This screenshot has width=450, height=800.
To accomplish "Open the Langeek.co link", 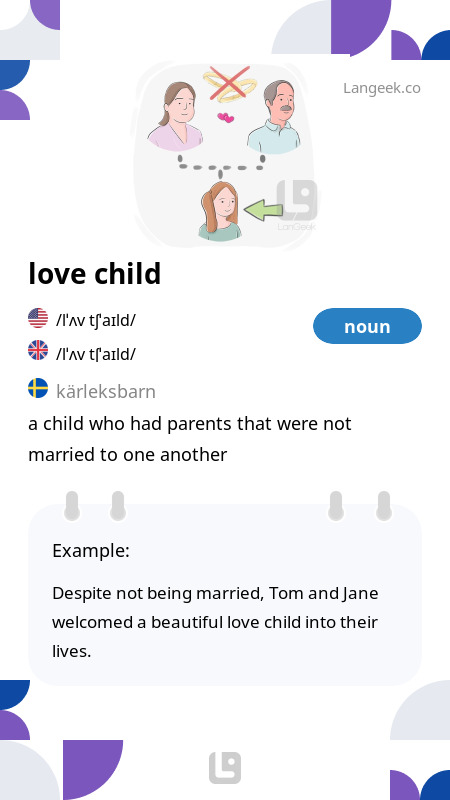I will (382, 88).
